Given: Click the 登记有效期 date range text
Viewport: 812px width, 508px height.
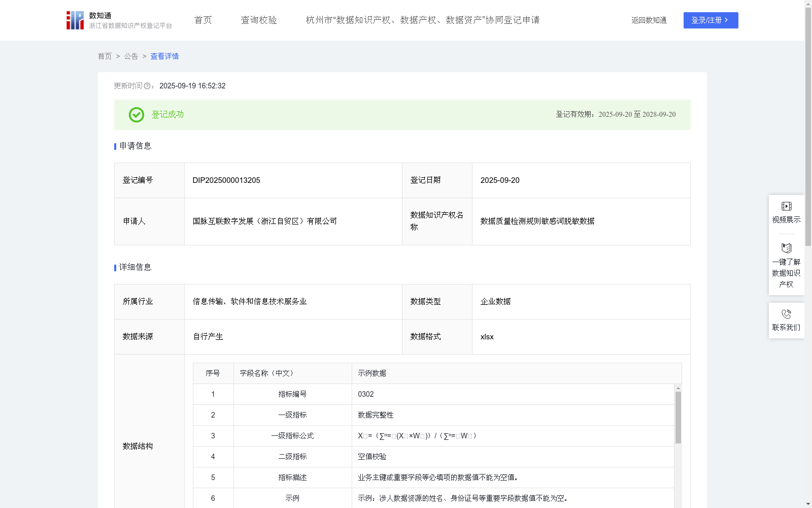Looking at the screenshot, I should pyautogui.click(x=616, y=115).
